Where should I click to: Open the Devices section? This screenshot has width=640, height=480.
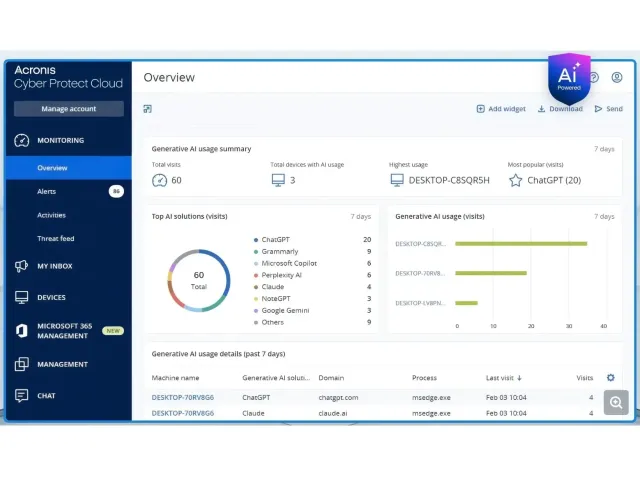tap(51, 298)
